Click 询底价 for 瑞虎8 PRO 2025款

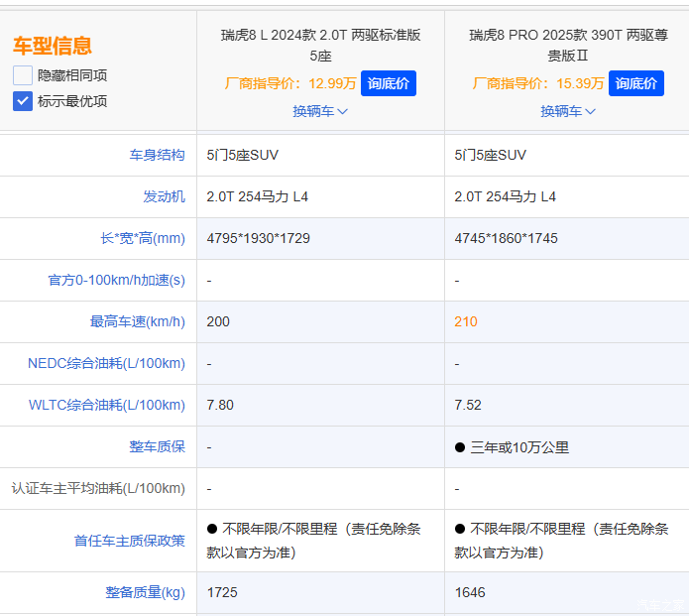(635, 83)
